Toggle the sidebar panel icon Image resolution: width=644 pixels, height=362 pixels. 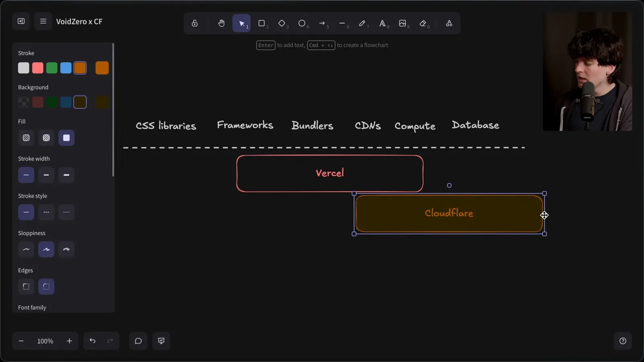21,21
